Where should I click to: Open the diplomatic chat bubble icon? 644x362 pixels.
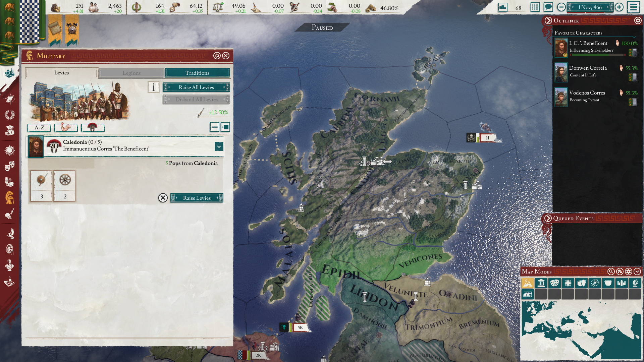point(548,7)
